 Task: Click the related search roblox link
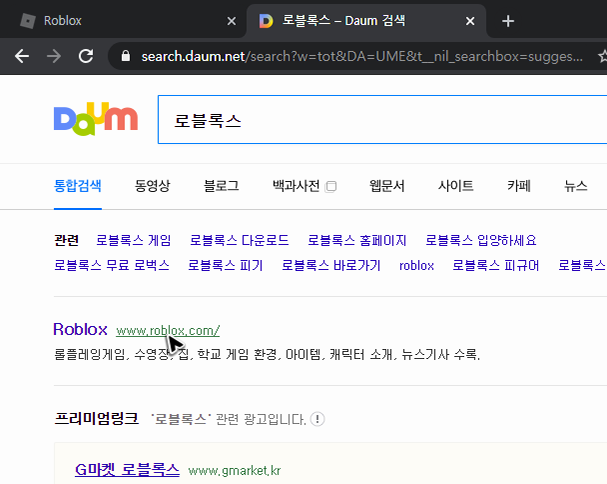417,266
